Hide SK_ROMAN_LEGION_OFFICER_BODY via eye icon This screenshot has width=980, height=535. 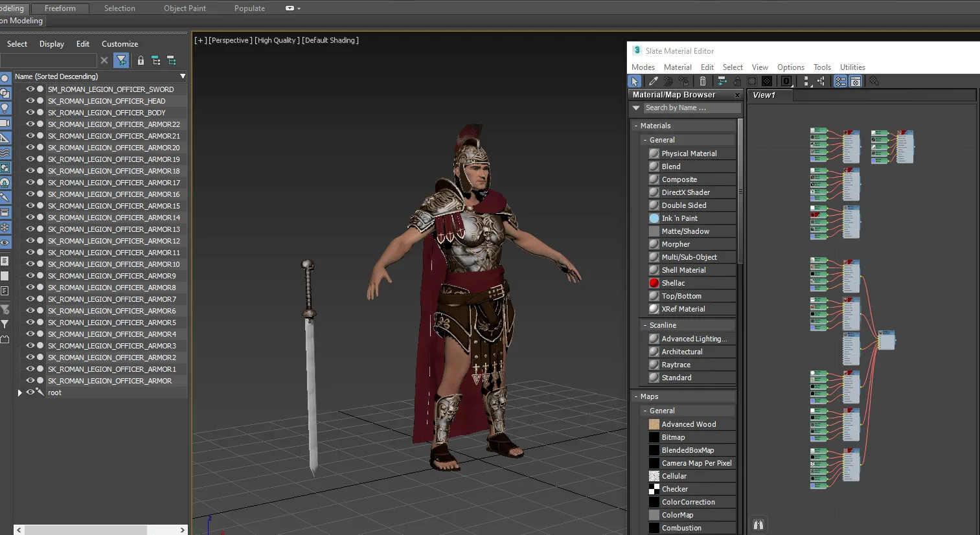point(30,113)
